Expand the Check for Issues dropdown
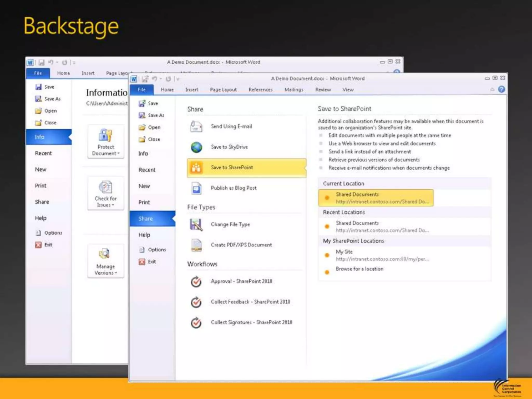532x399 pixels. pyautogui.click(x=106, y=194)
